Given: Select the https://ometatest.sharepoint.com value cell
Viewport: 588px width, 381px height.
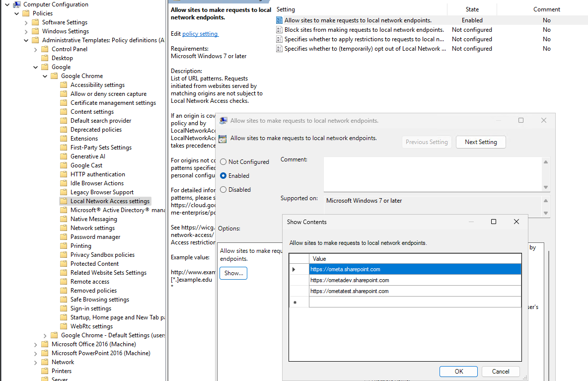Looking at the screenshot, I should 415,291.
